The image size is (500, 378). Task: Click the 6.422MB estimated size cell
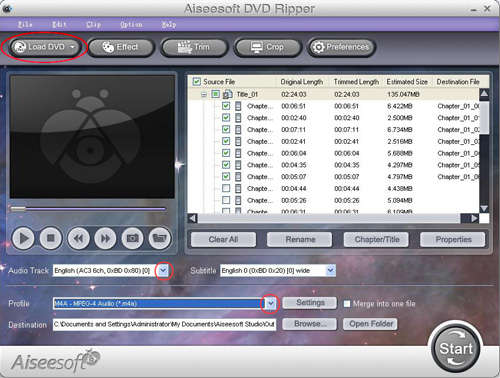[400, 106]
